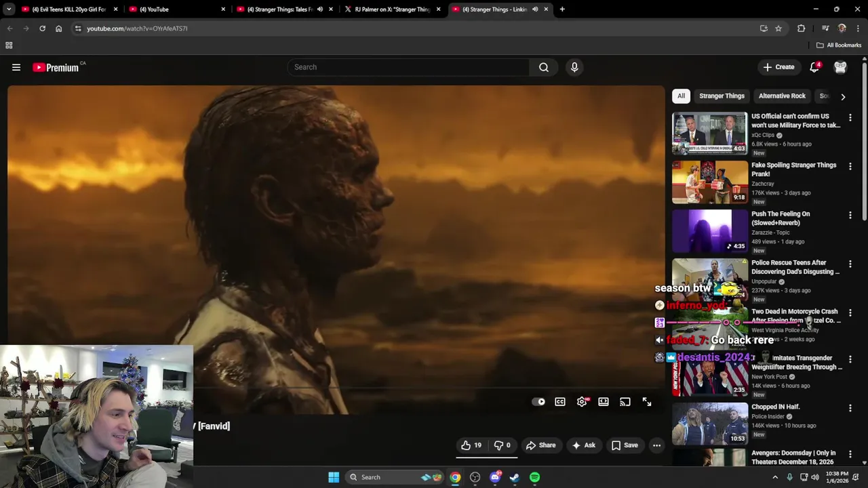
Task: Click the Police Insider channel name
Action: 768,417
